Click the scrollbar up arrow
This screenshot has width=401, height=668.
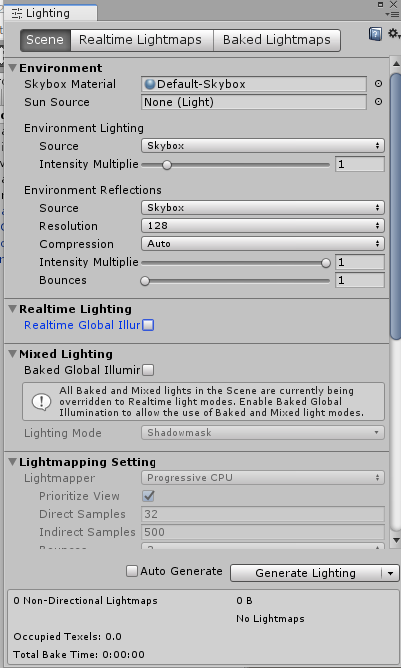tap(395, 64)
